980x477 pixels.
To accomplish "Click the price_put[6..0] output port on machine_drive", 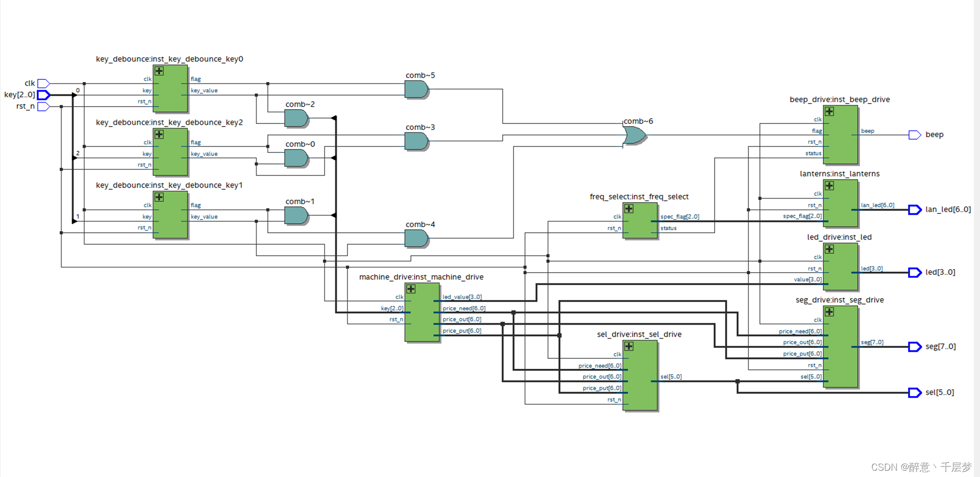I will tap(462, 331).
